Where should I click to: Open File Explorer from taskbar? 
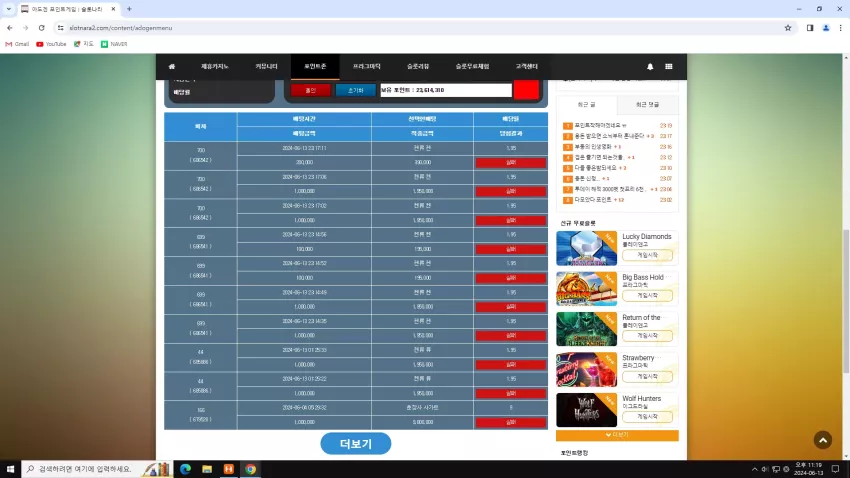pos(207,469)
